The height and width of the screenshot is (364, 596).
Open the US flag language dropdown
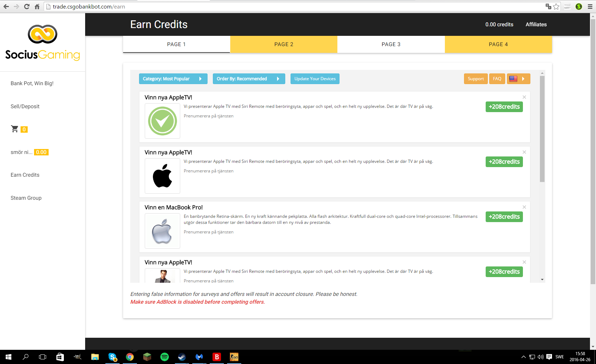519,79
